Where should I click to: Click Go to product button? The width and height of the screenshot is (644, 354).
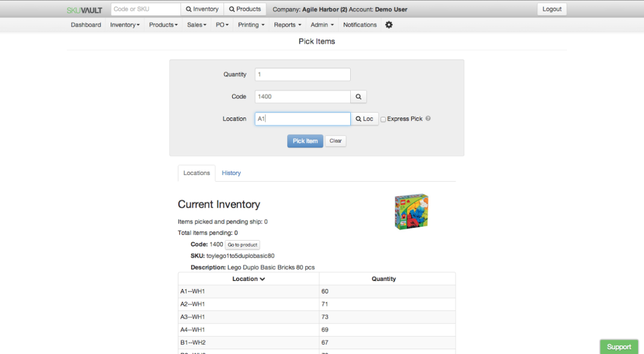(242, 245)
